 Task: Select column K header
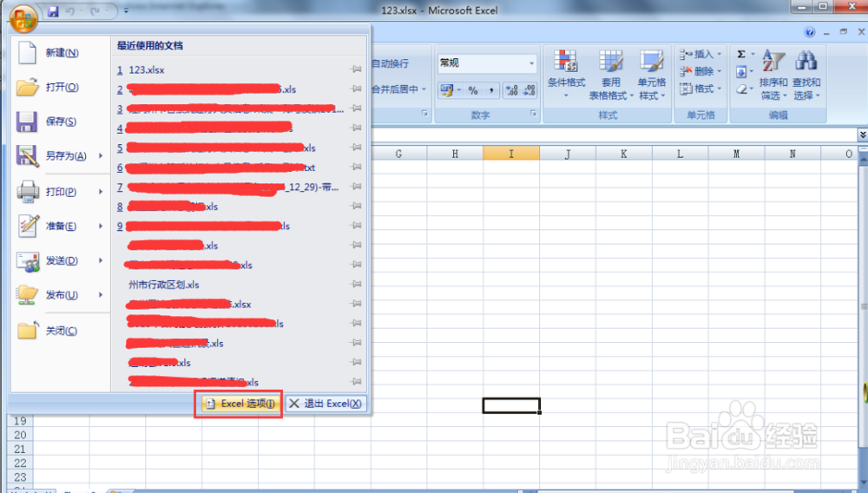coord(624,154)
